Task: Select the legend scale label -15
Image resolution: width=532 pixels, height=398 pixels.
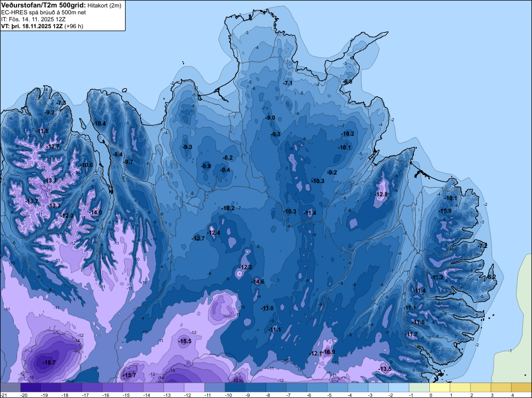Action: pos(126,395)
